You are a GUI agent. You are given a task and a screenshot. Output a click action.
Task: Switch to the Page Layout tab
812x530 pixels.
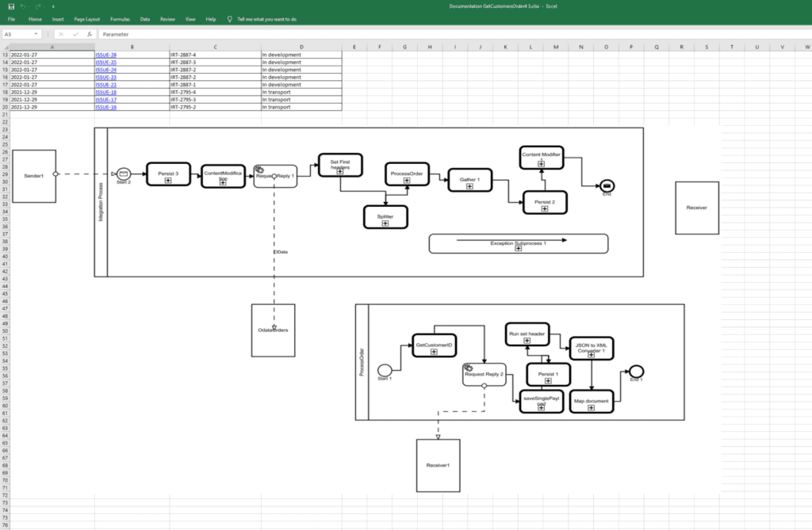pos(86,19)
